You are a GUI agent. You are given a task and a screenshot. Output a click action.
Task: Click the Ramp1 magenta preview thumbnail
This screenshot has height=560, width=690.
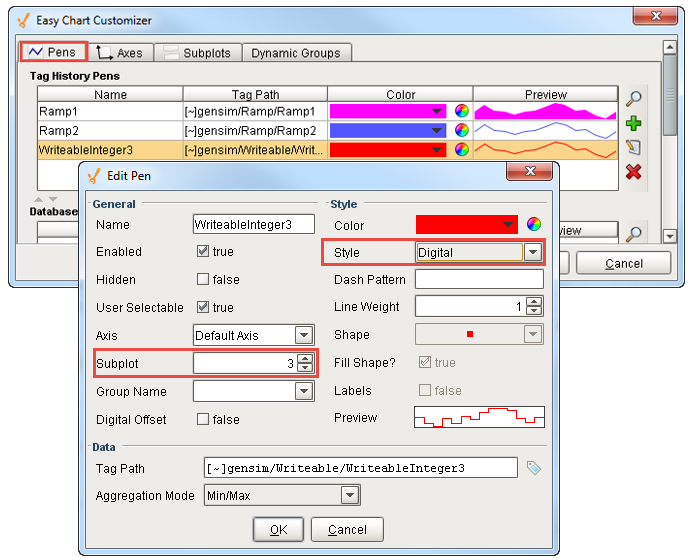(x=545, y=111)
